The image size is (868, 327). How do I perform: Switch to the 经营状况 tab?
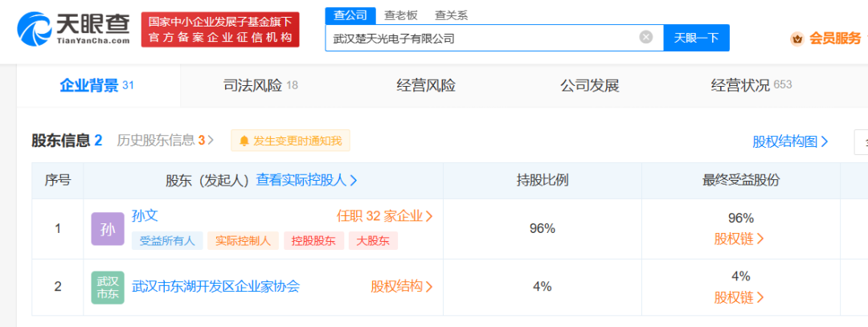[x=751, y=86]
